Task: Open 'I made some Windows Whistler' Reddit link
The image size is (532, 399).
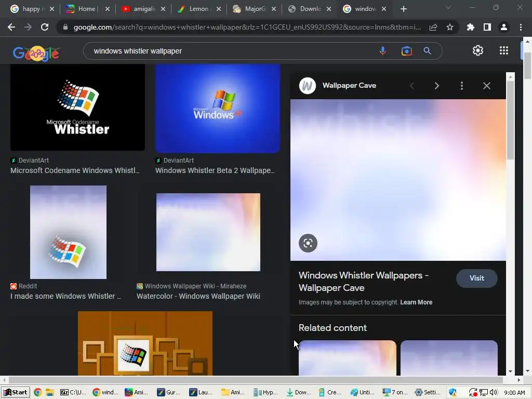Action: pos(65,296)
